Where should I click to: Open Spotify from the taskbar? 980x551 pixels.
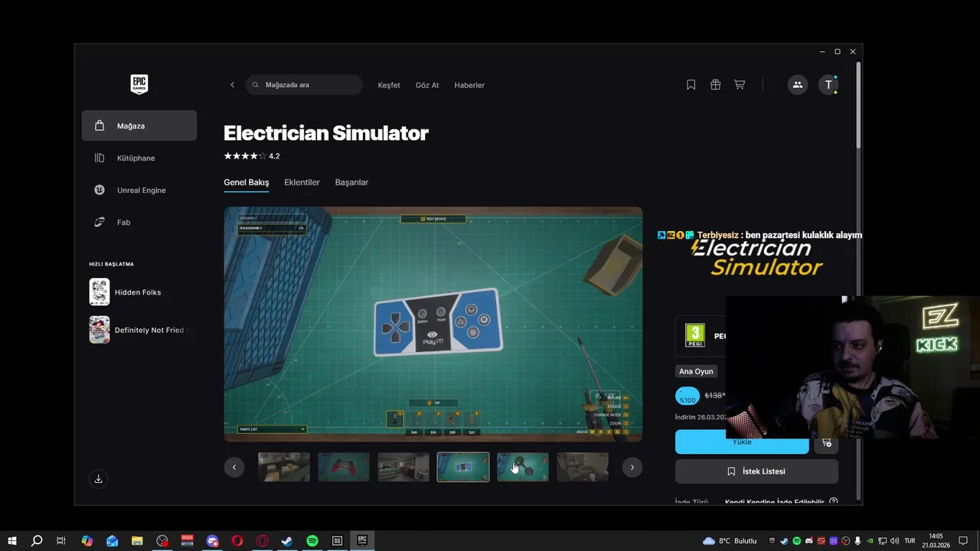point(312,541)
